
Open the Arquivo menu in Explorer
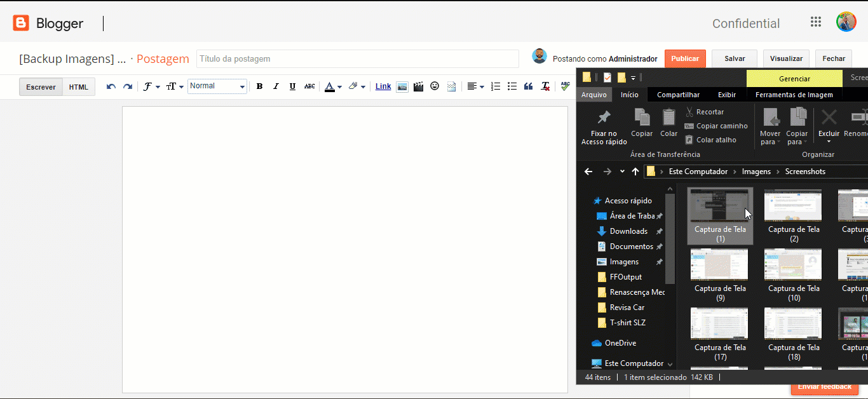(594, 95)
